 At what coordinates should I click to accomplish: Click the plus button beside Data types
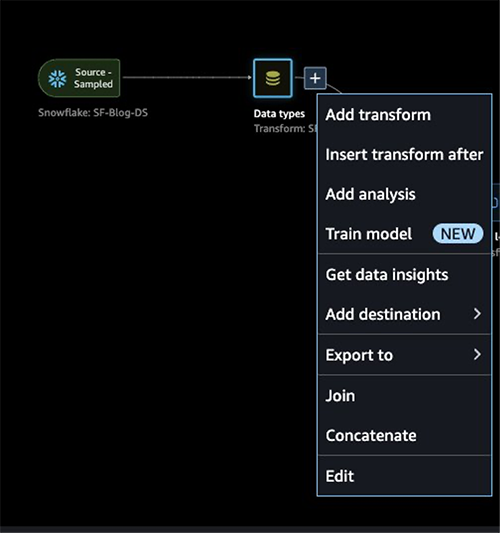(x=315, y=78)
